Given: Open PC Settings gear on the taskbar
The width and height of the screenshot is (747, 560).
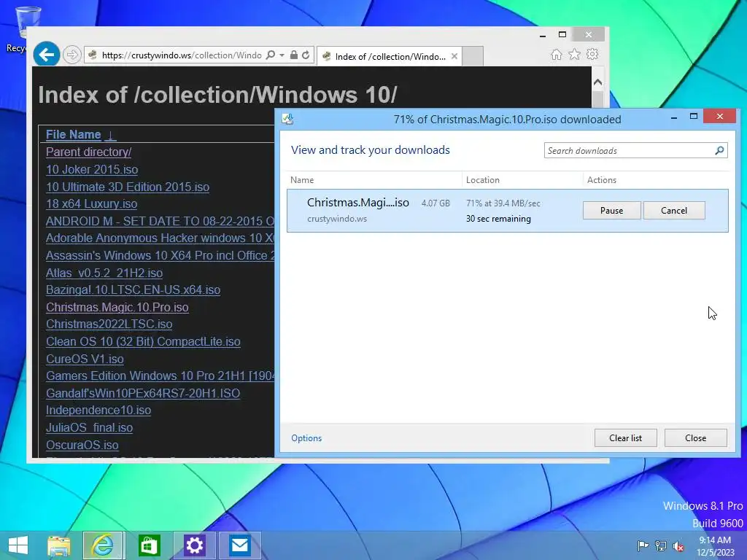Looking at the screenshot, I should (x=194, y=545).
